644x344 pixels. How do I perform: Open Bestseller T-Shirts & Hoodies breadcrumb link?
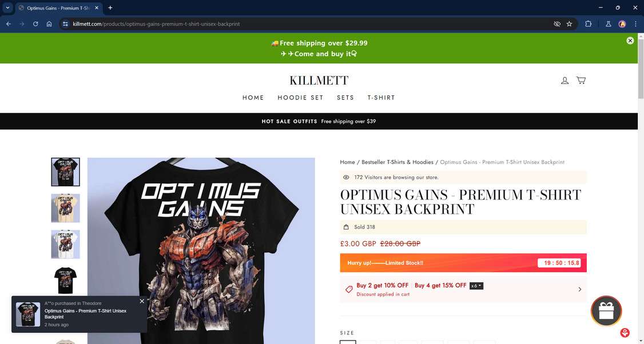[x=397, y=162]
